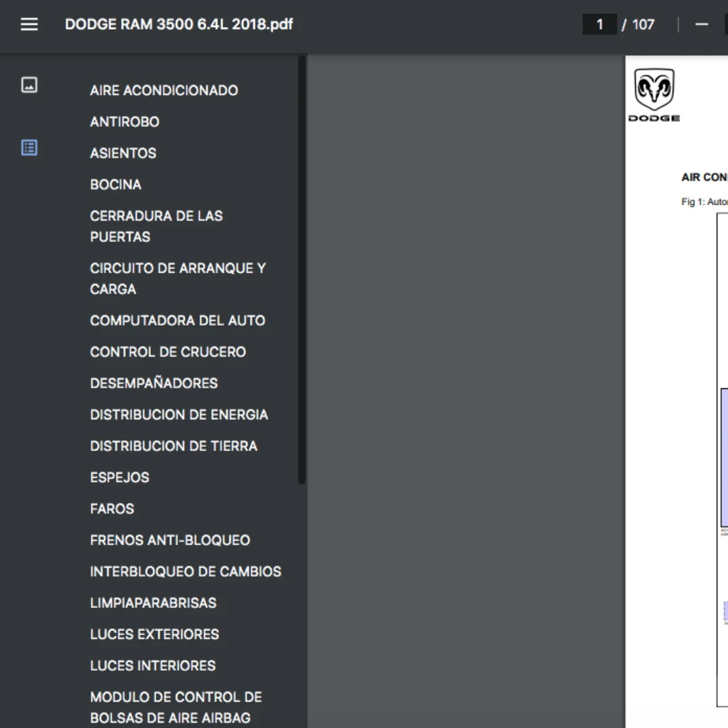Viewport: 728px width, 728px height.
Task: Jump to COMPUTADORA DEL AUTO
Action: point(177,320)
